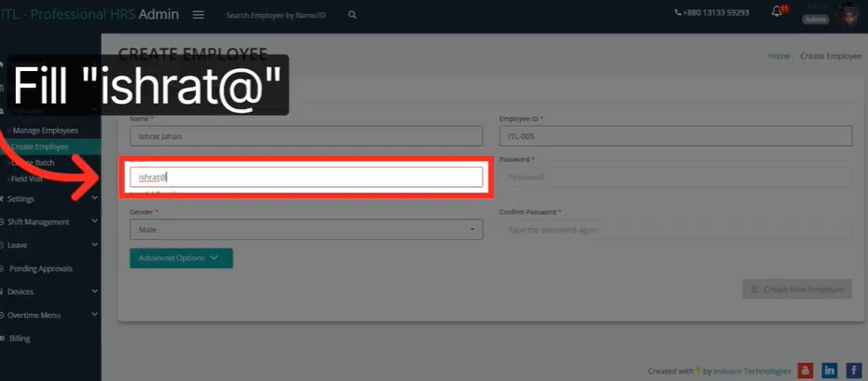868x381 pixels.
Task: Click the Employee ID field ITL-005
Action: pos(676,136)
